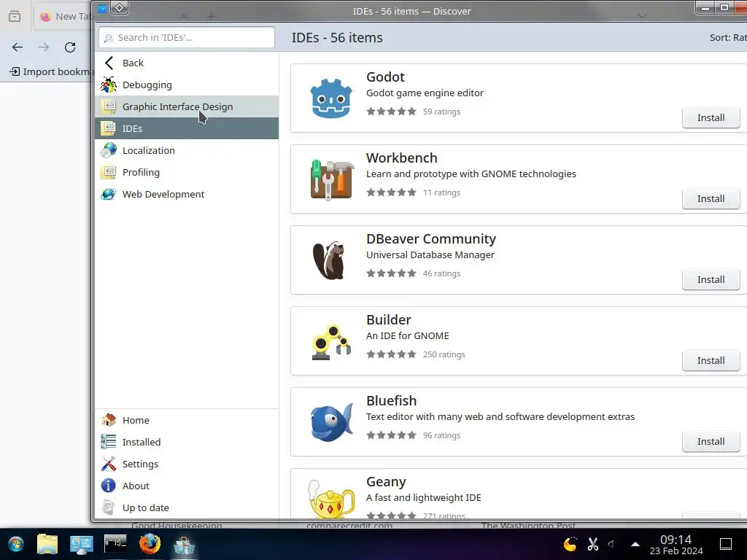Click the Discover taskbar icon
The image size is (747, 560).
184,545
